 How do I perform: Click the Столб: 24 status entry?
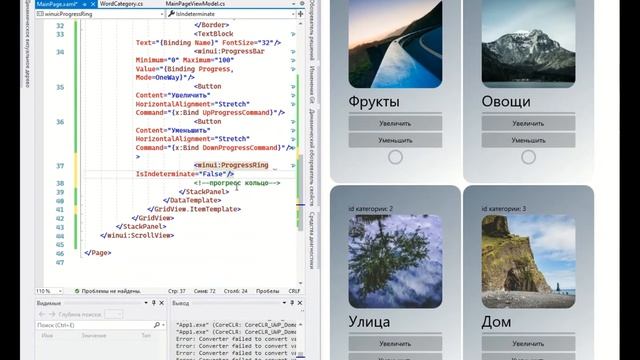tap(236, 291)
